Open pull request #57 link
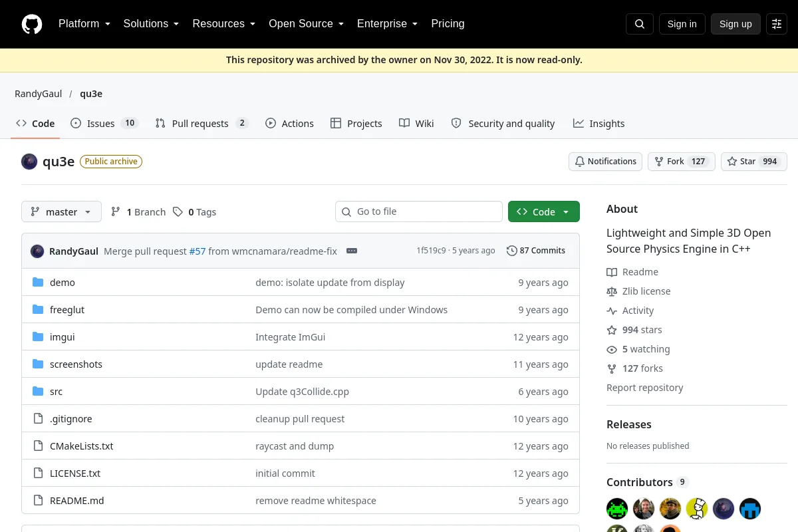Image resolution: width=798 pixels, height=532 pixels. [x=198, y=251]
